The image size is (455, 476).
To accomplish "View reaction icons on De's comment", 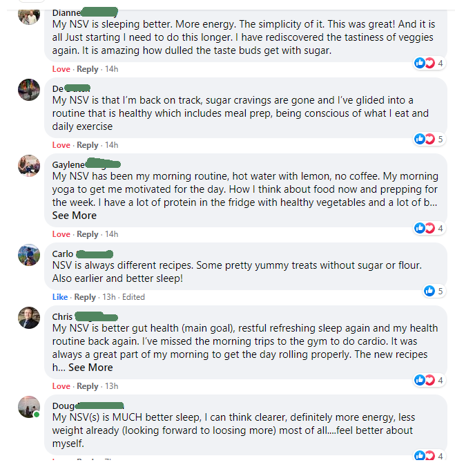I will 429,139.
